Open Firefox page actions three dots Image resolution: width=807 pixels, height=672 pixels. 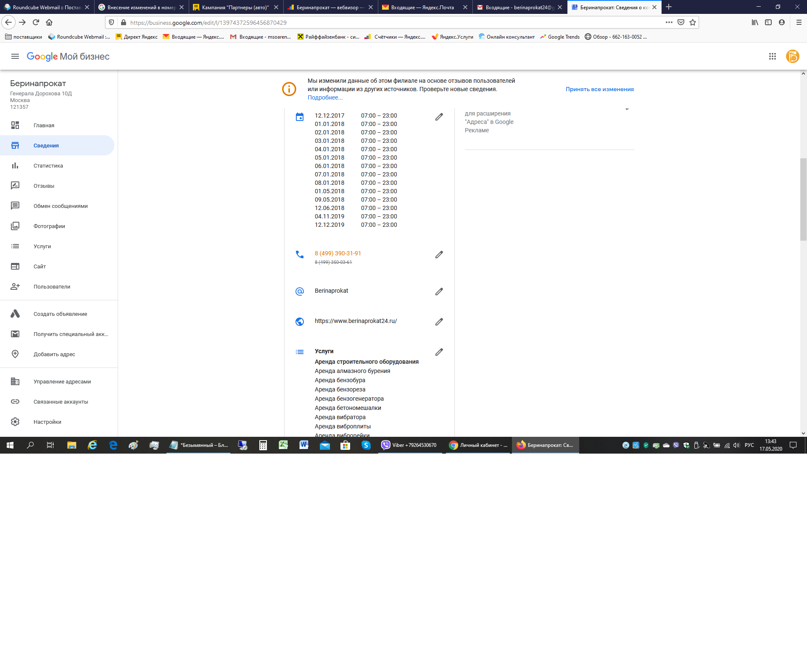[669, 22]
